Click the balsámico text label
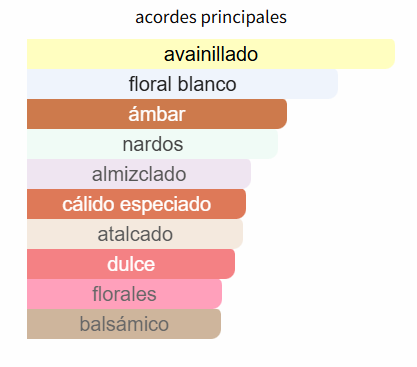Viewport: 417px width, 367px height. [124, 324]
